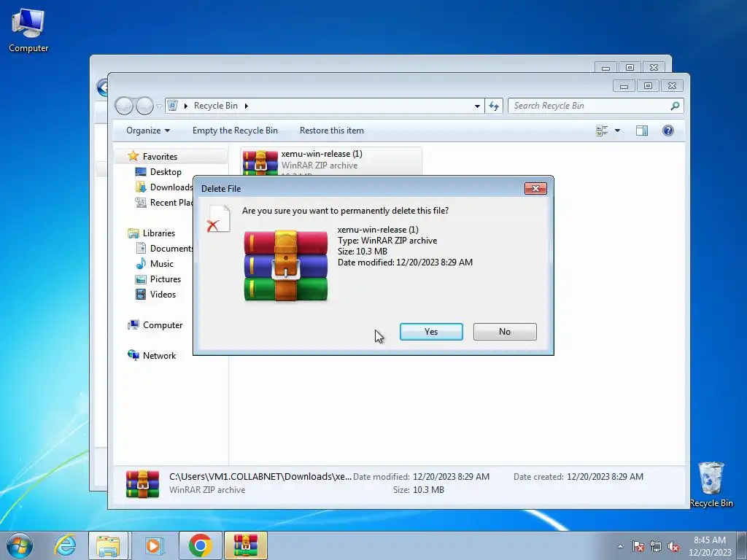The image size is (747, 560).
Task: Toggle the preview pane icon
Action: pyautogui.click(x=642, y=131)
